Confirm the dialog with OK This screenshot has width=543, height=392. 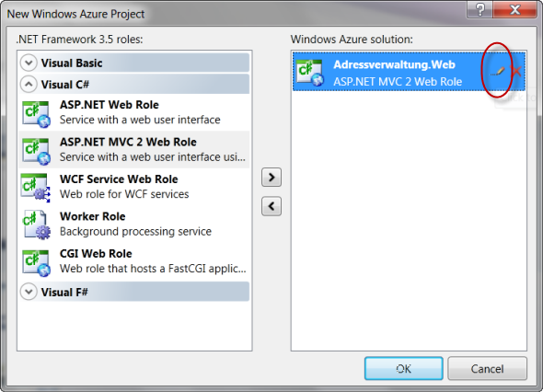[x=404, y=368]
